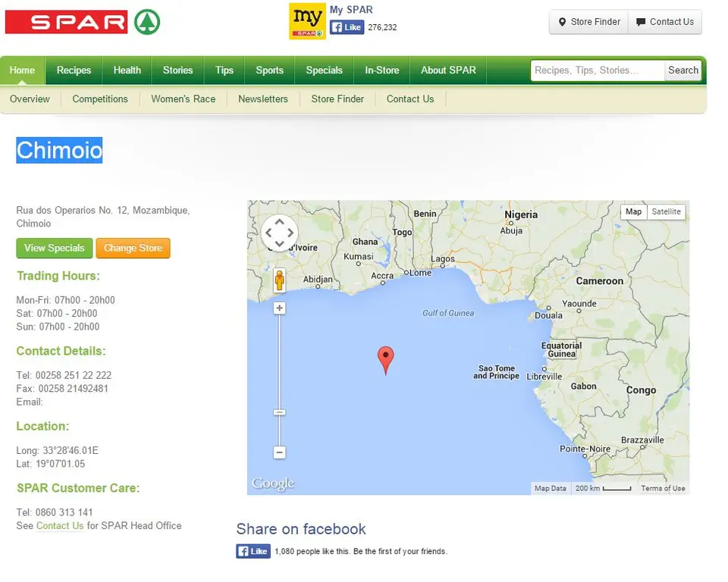Open the Recipes menu
Viewport: 728px width, 582px height.
coord(74,70)
